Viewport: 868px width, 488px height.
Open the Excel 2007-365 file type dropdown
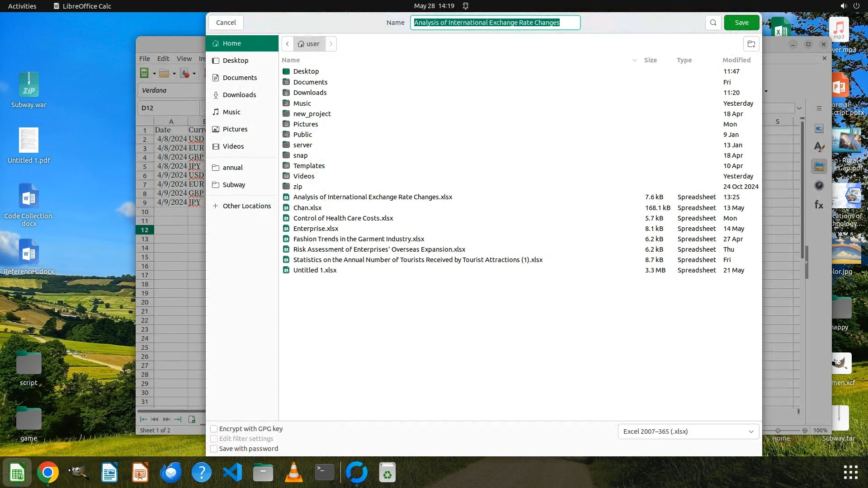[688, 432]
